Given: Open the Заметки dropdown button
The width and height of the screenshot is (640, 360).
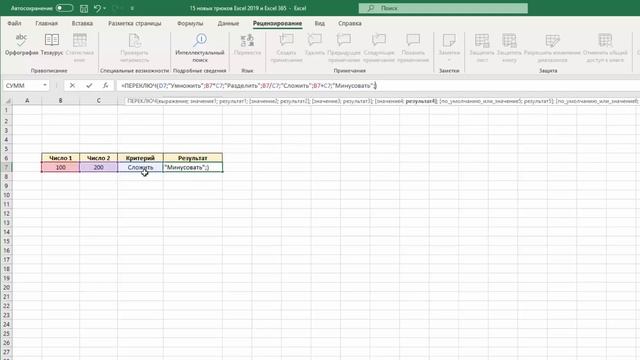Looking at the screenshot, I should click(x=449, y=48).
